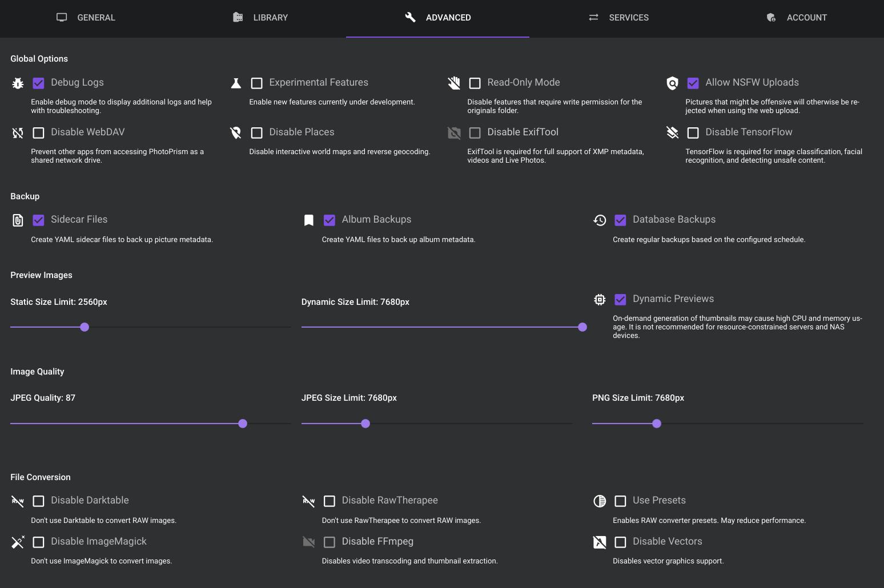Click the location-off icon for Disable Places
Viewport: 884px width, 588px height.
[236, 133]
